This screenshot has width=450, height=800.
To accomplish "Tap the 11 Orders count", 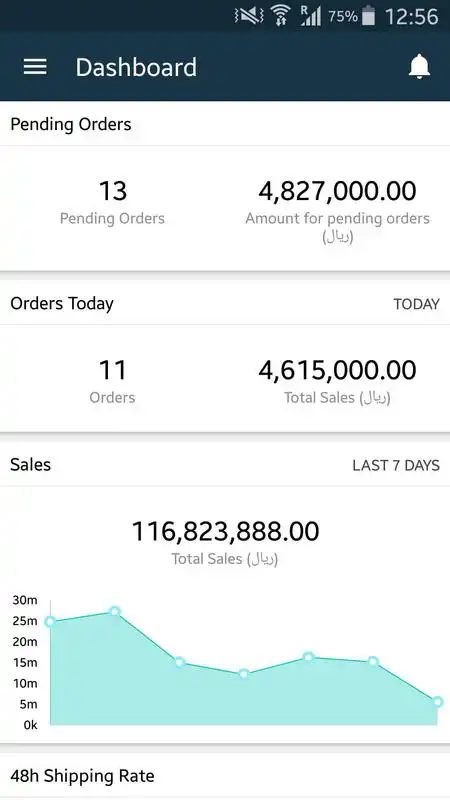I will (x=112, y=370).
